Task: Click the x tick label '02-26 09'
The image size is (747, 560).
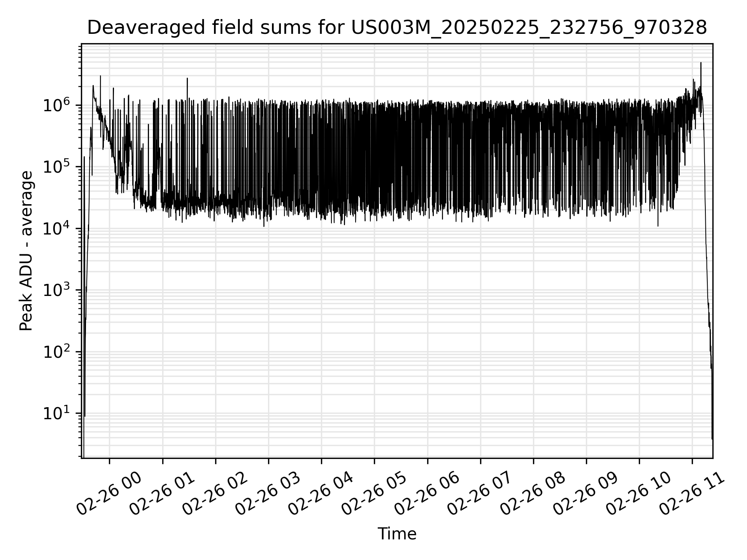Action: pos(586,494)
